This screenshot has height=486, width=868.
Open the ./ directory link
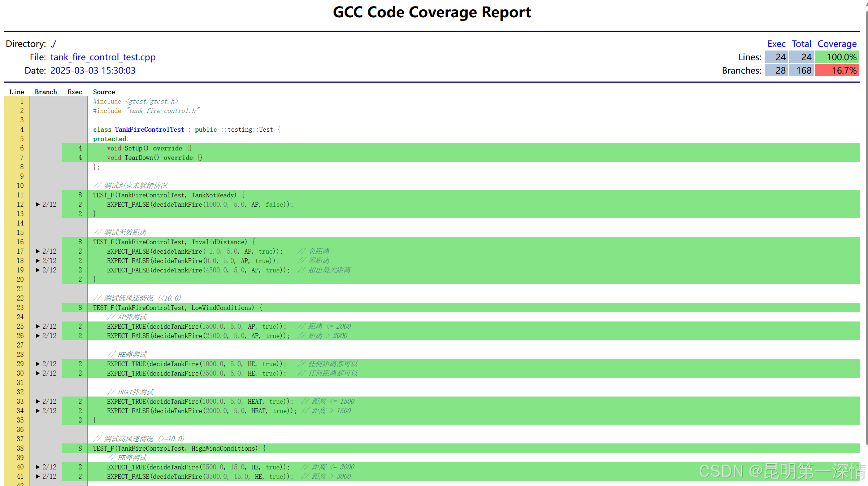click(x=53, y=44)
